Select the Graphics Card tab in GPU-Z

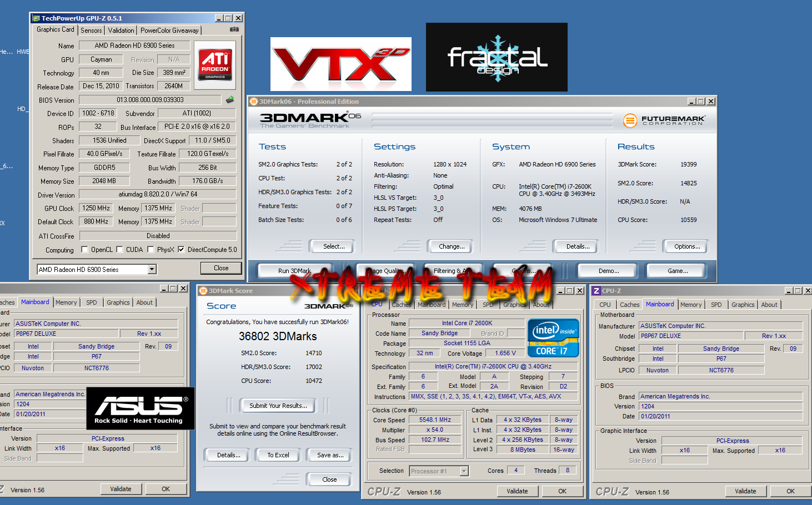(55, 29)
